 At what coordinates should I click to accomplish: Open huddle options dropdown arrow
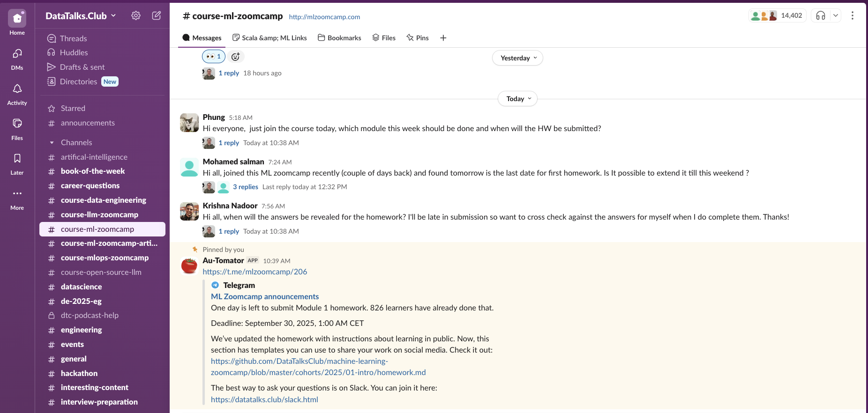click(x=835, y=15)
